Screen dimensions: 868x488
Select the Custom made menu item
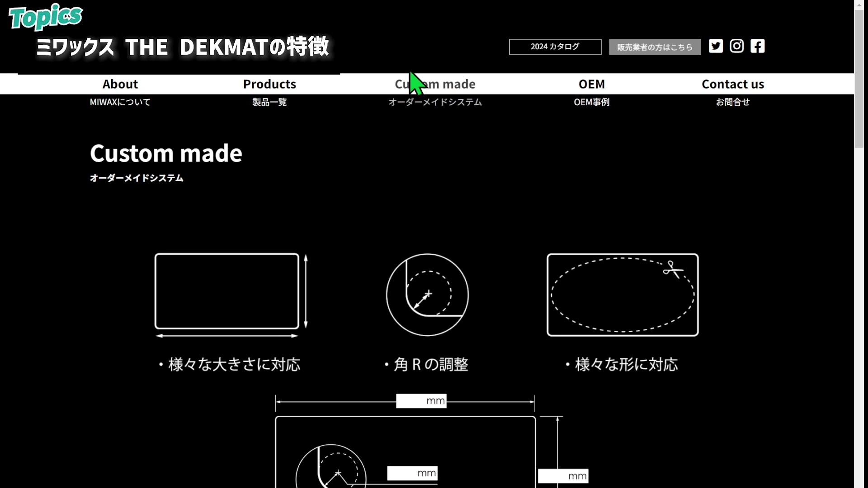[435, 84]
